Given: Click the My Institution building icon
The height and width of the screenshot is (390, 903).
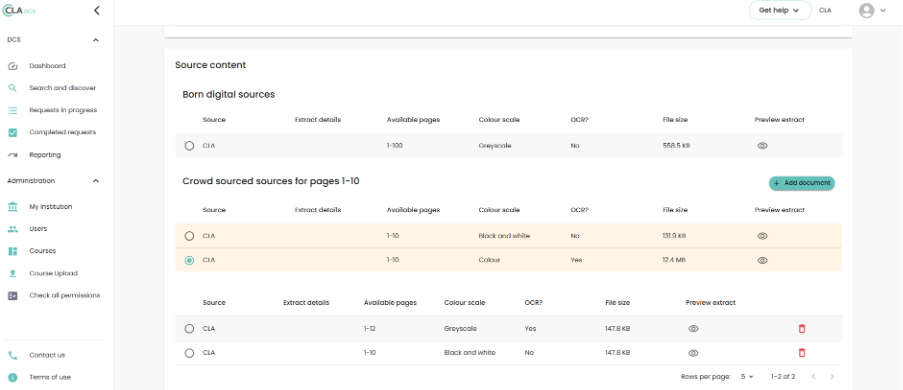Looking at the screenshot, I should pyautogui.click(x=13, y=206).
